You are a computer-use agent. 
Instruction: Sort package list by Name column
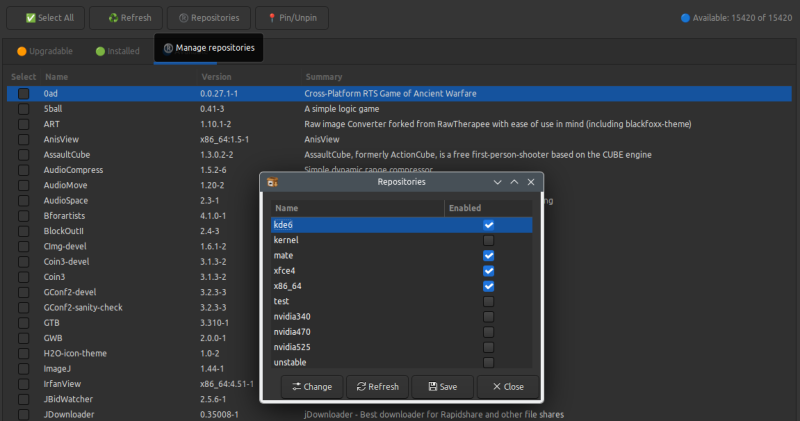[56, 77]
